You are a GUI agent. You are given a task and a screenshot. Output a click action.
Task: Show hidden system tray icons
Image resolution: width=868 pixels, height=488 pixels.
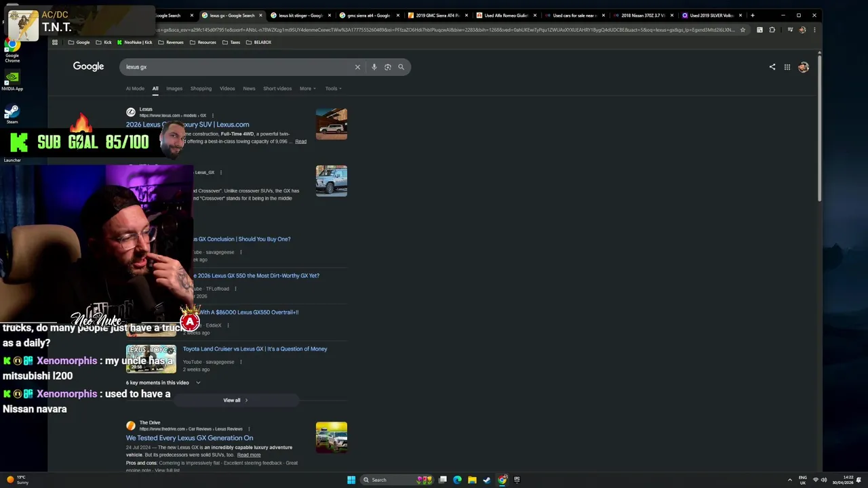[789, 480]
